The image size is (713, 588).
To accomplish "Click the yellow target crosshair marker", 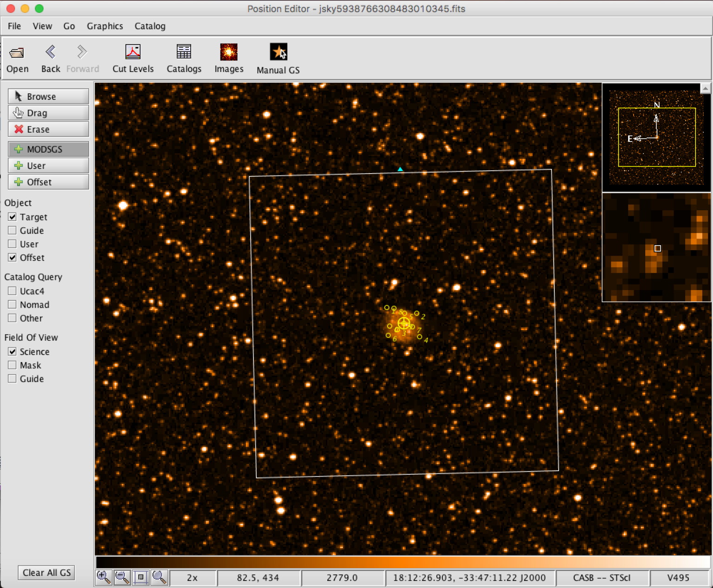I will point(404,323).
